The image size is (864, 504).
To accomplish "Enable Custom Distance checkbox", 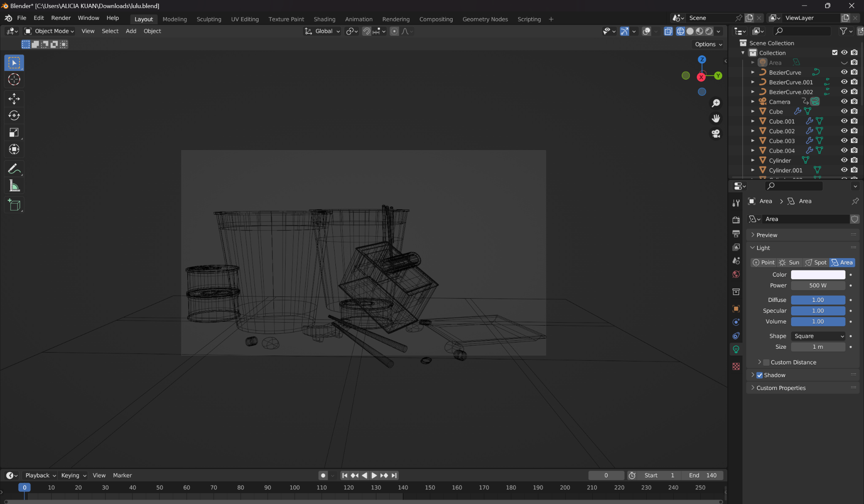I will click(766, 362).
